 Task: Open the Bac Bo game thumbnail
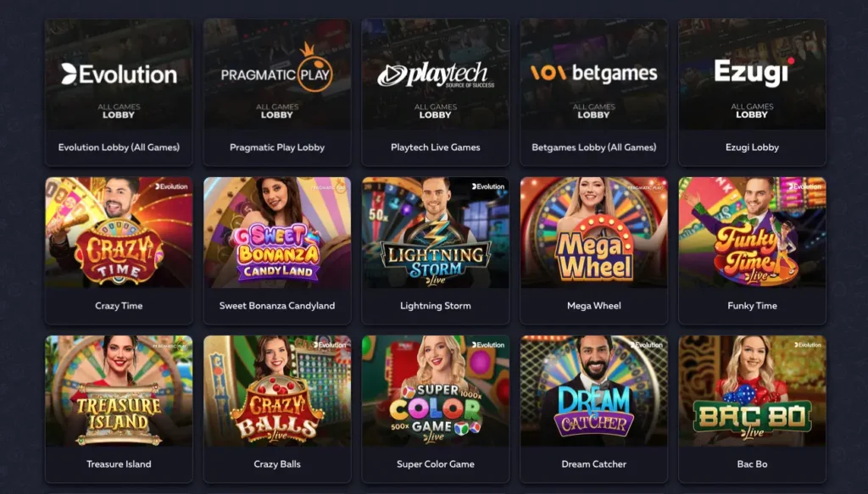pos(753,391)
